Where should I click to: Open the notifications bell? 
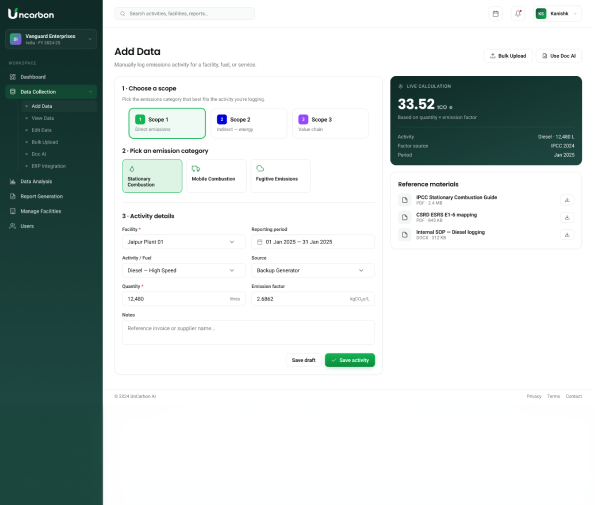point(518,14)
